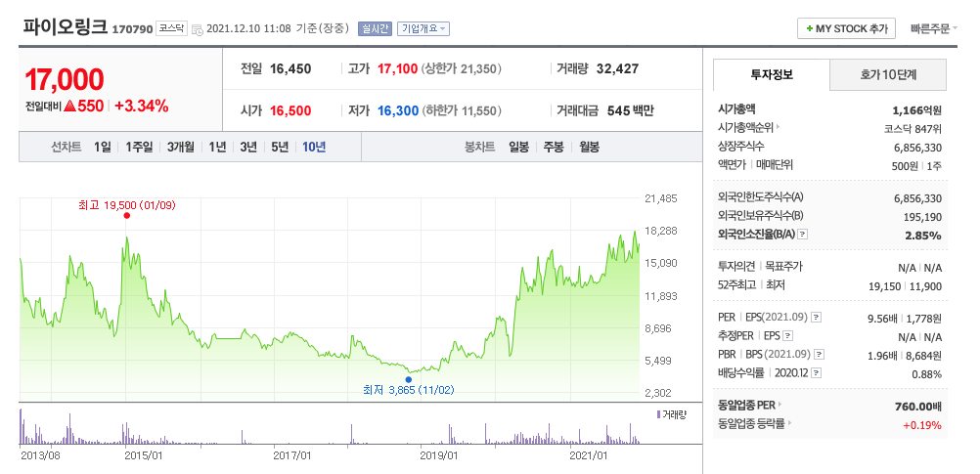Click the 거래량 value 32,427
This screenshot has width=980, height=474.
617,68
